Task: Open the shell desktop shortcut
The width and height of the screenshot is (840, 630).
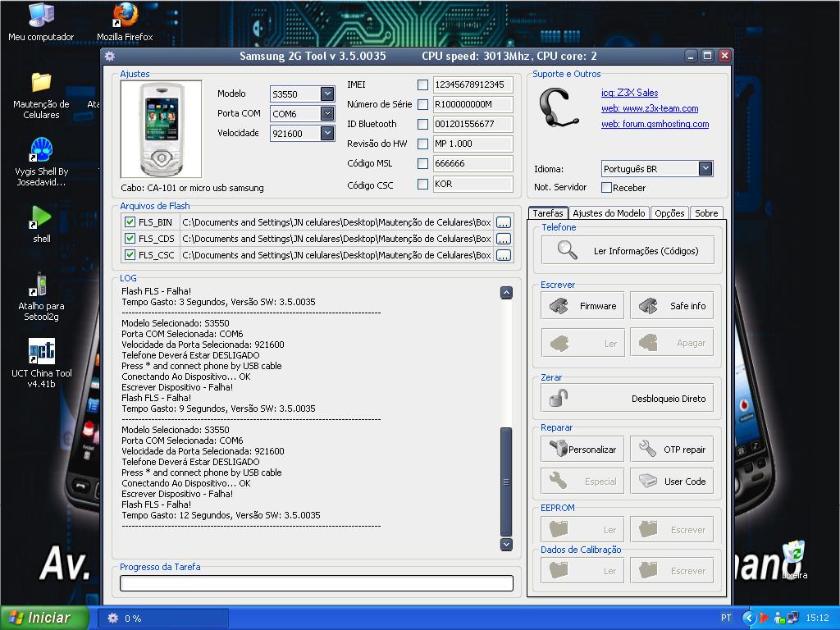Action: [41, 224]
